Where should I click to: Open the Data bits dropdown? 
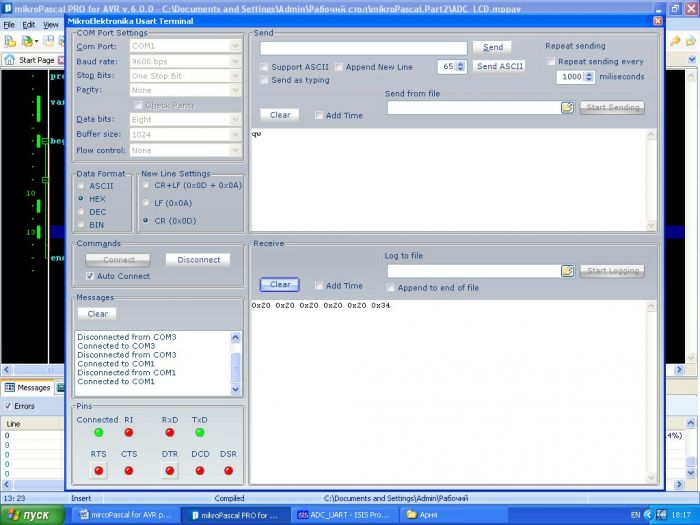[235, 119]
